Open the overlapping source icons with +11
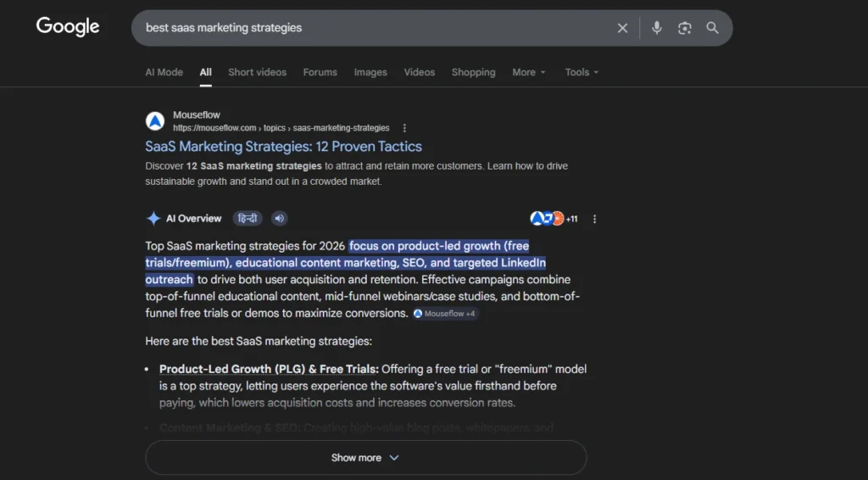The image size is (868, 480). [x=554, y=219]
